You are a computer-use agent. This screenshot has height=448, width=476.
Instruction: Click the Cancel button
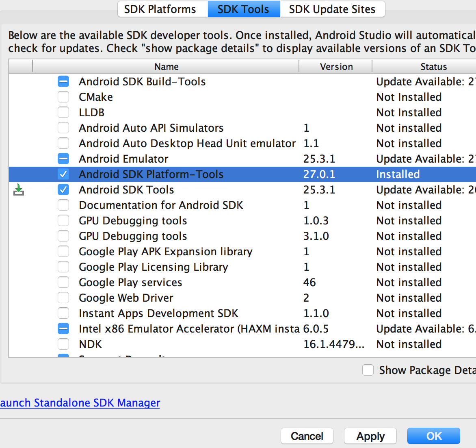[307, 436]
